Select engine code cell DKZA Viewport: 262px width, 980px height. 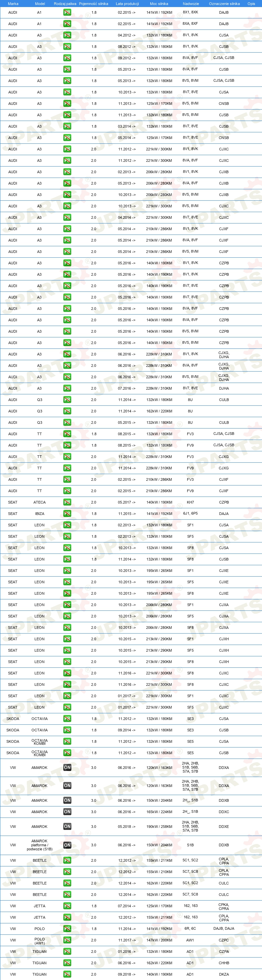(224, 974)
